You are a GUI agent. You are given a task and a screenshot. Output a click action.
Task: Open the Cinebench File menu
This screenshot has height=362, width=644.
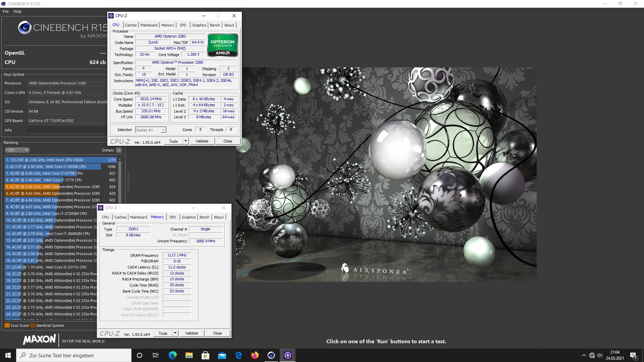(x=6, y=11)
